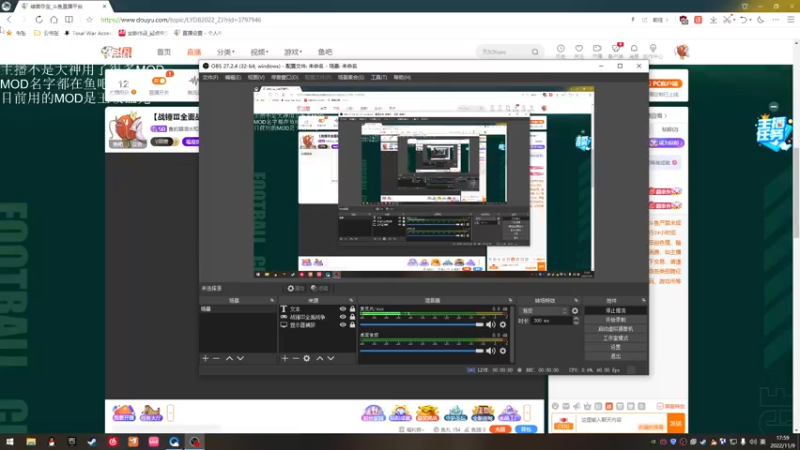Open settings gear for microphone audio channel

click(x=503, y=324)
